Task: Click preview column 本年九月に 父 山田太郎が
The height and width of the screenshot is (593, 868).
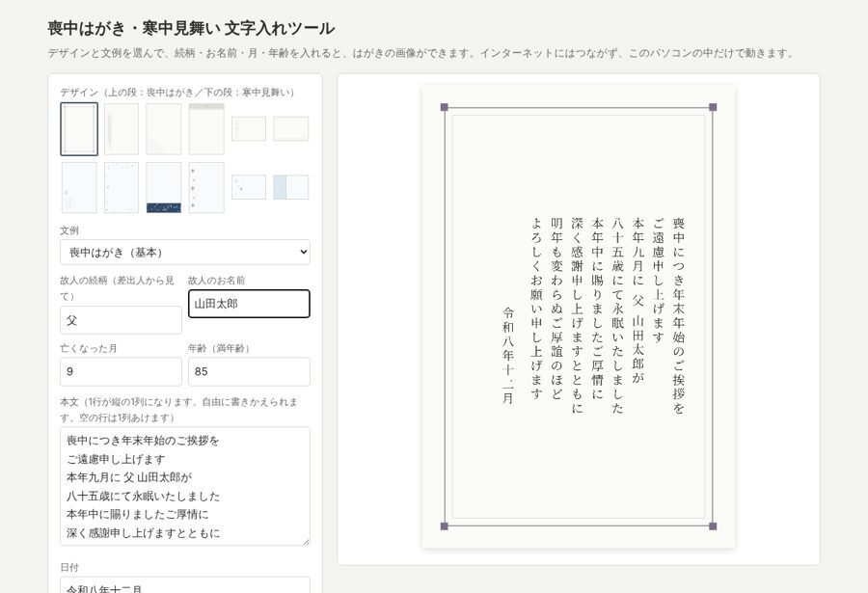Action: click(x=637, y=300)
